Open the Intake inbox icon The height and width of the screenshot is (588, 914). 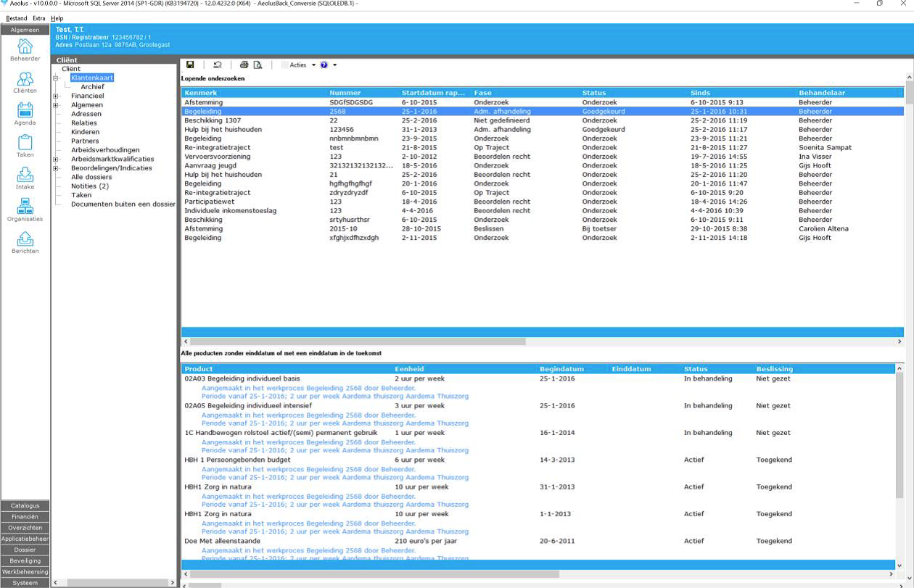pos(25,175)
